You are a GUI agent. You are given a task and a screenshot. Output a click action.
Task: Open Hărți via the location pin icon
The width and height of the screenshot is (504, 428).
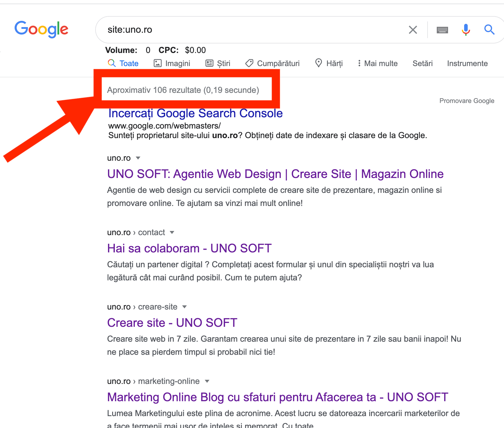tap(318, 63)
